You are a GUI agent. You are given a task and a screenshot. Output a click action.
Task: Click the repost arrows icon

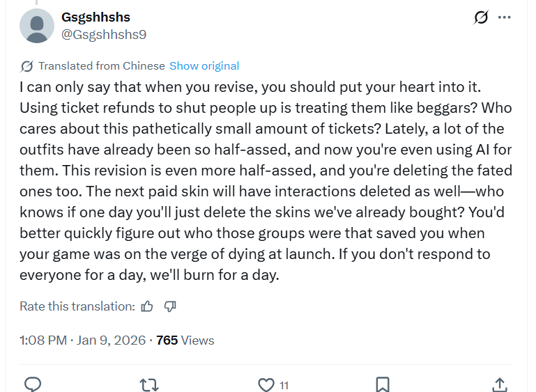point(148,384)
